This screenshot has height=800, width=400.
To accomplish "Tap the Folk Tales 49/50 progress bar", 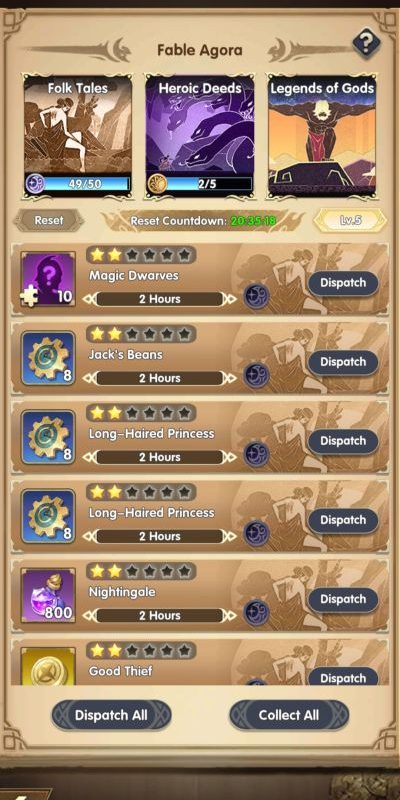I will 85,184.
